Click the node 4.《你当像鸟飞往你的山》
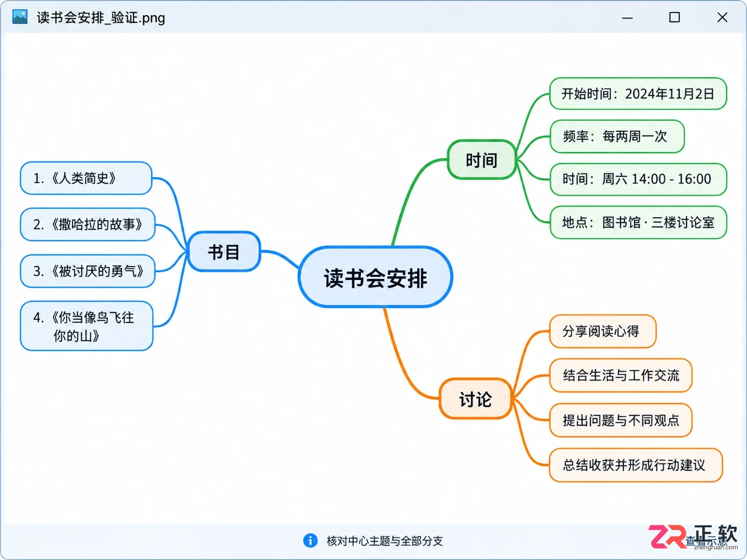This screenshot has width=747, height=560. coord(87,326)
